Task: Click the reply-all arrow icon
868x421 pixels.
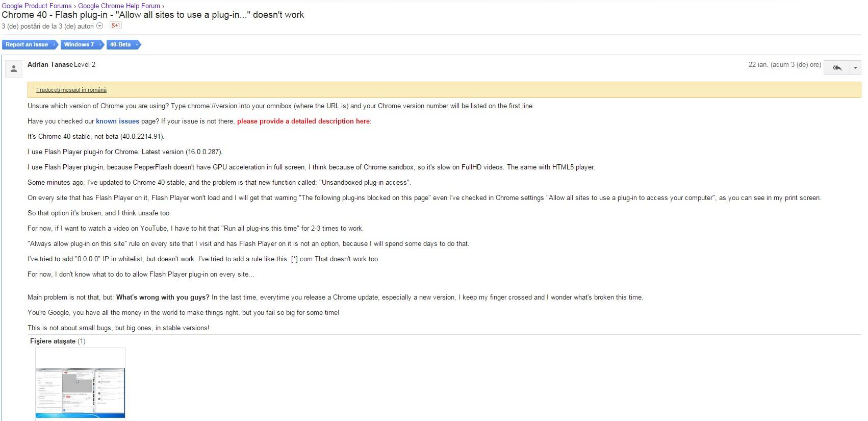Action: tap(836, 67)
